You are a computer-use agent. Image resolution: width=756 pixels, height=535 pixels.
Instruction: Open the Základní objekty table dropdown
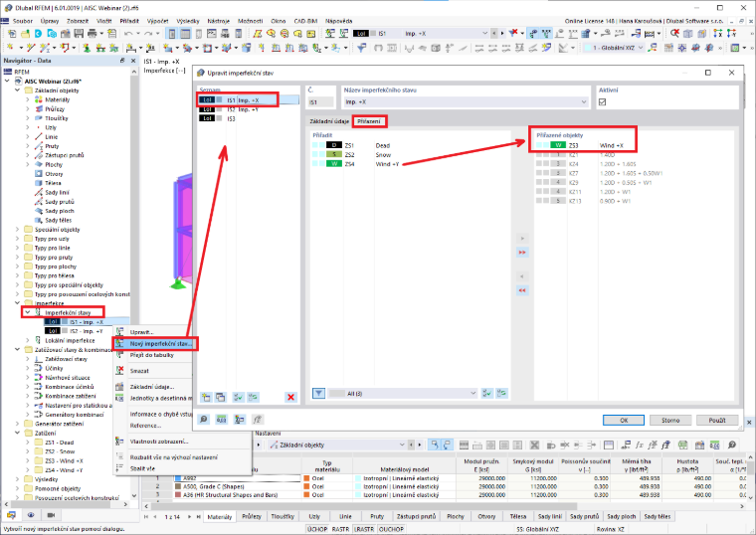[337, 445]
